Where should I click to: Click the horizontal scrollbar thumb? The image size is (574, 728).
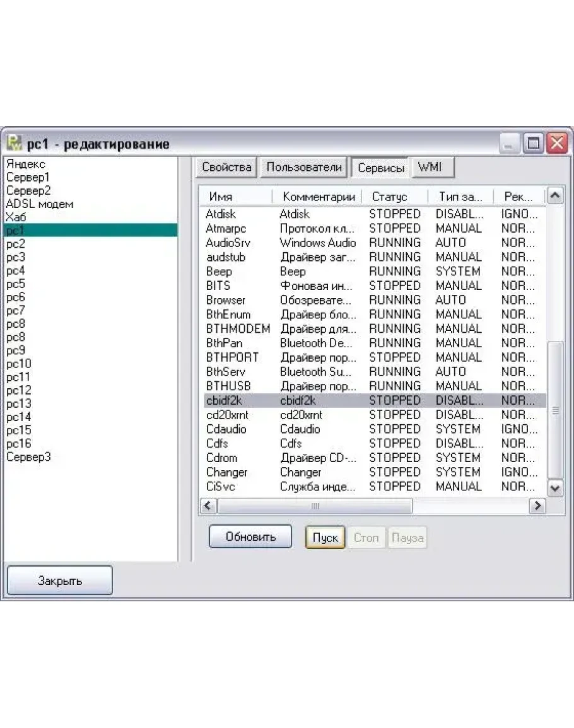tap(315, 506)
